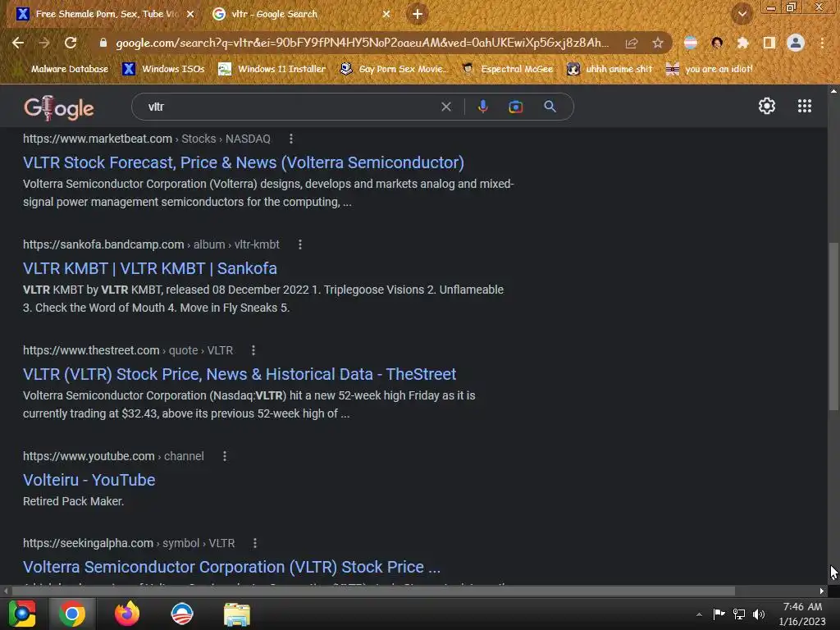Open the share page icon in address bar
This screenshot has width=840, height=630.
point(632,43)
